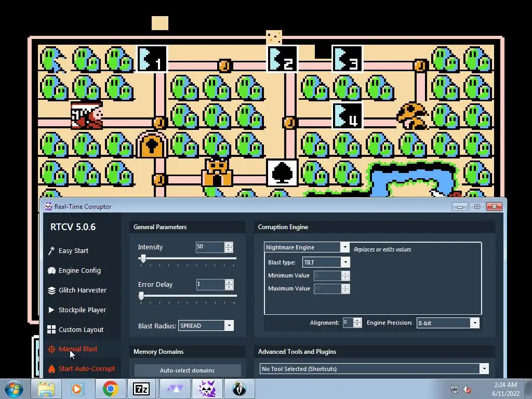Click Real-Time Corruptor title bar icon
The width and height of the screenshot is (532, 399).
[48, 206]
